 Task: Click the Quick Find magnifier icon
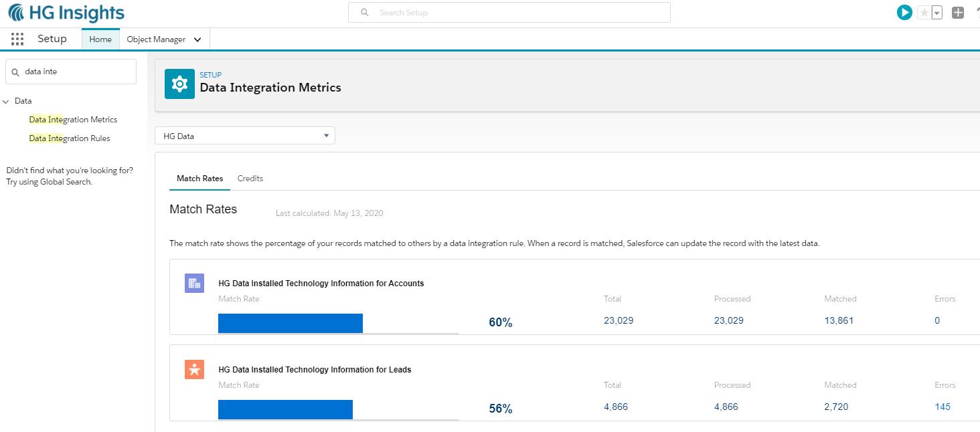coord(15,72)
